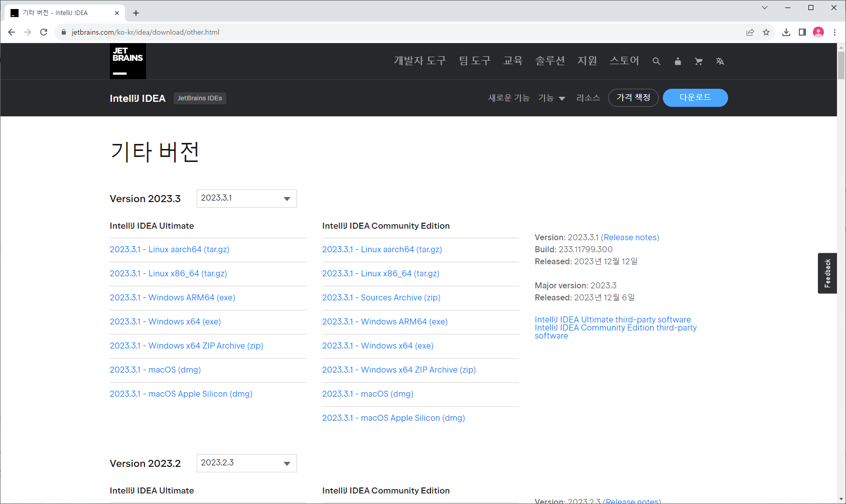Open the 개발자 도구 menu
Screen dimensions: 846x504
coord(420,61)
